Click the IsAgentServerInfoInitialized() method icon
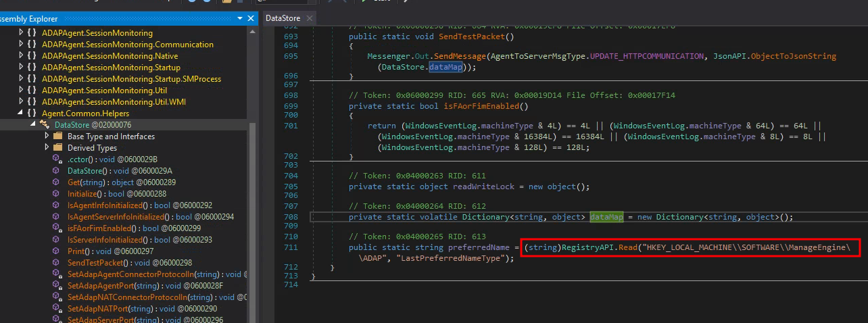Image resolution: width=868 pixels, height=323 pixels. [x=57, y=216]
